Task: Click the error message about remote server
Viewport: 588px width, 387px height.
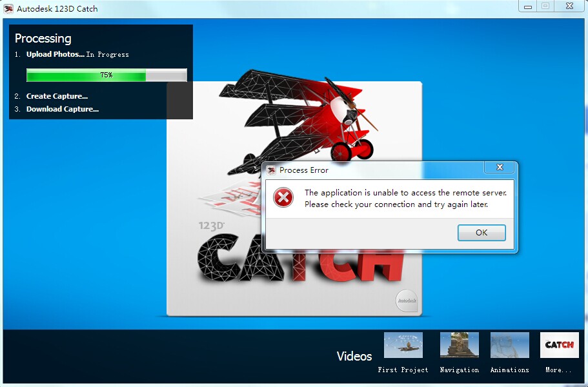Action: point(405,198)
